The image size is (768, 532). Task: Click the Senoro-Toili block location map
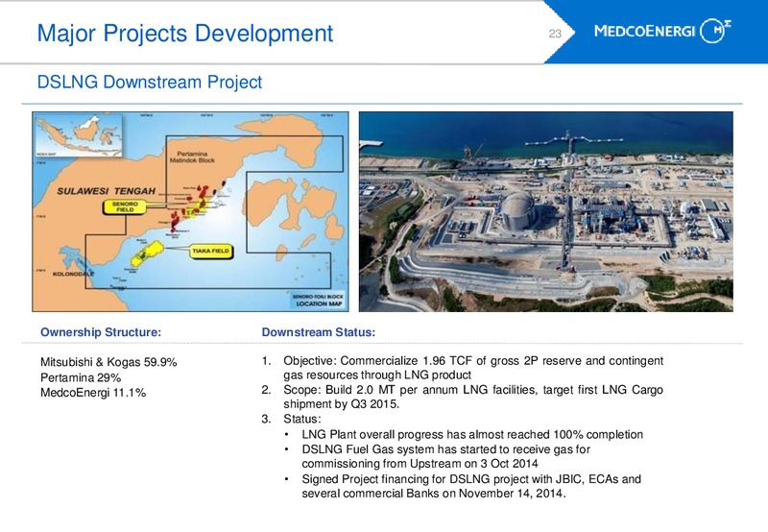pos(190,211)
